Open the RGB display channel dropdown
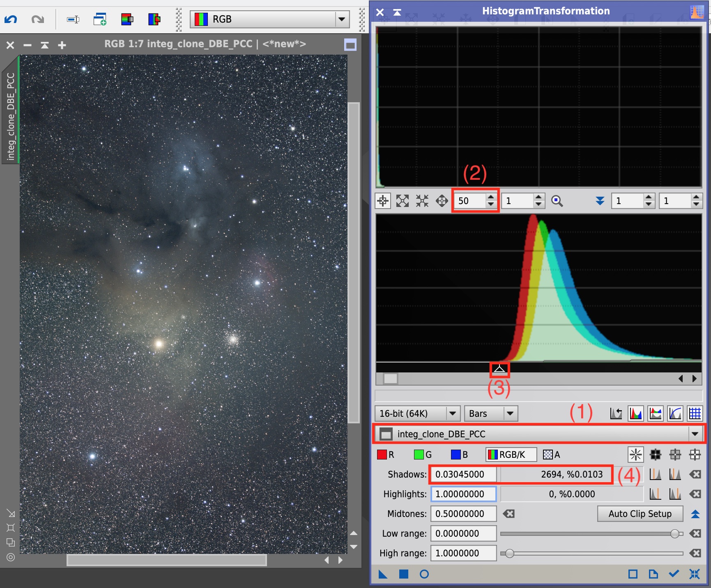The width and height of the screenshot is (711, 588). (342, 19)
